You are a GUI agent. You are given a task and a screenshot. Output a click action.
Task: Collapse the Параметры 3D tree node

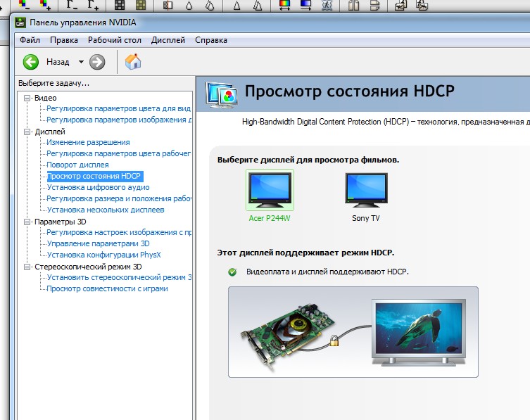pos(27,222)
